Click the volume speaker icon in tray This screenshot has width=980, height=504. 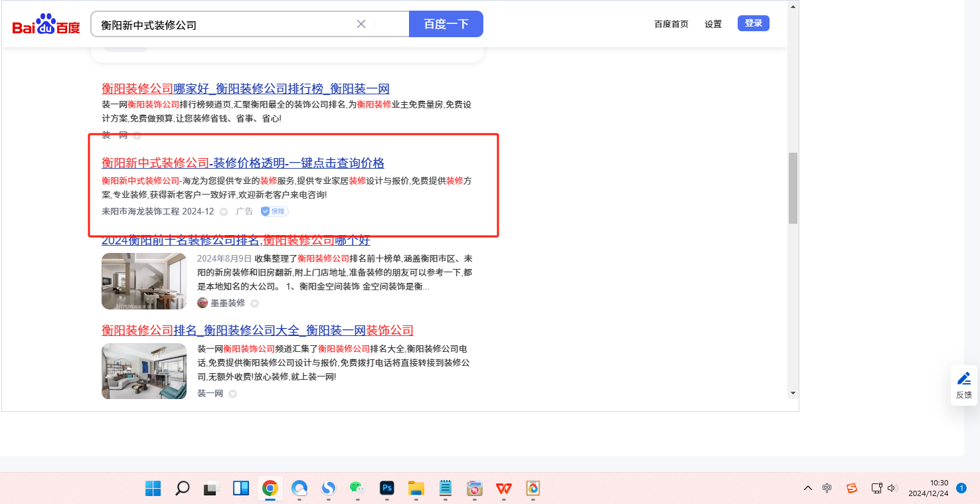pos(892,488)
